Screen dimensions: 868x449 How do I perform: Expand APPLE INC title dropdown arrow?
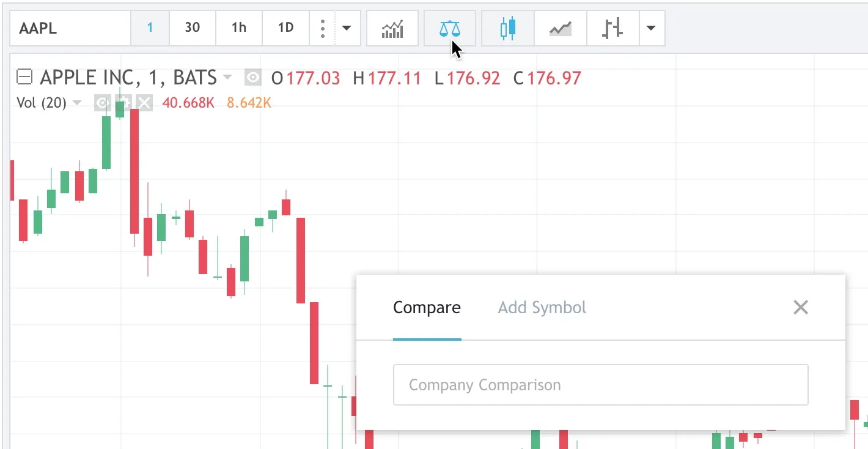(227, 78)
